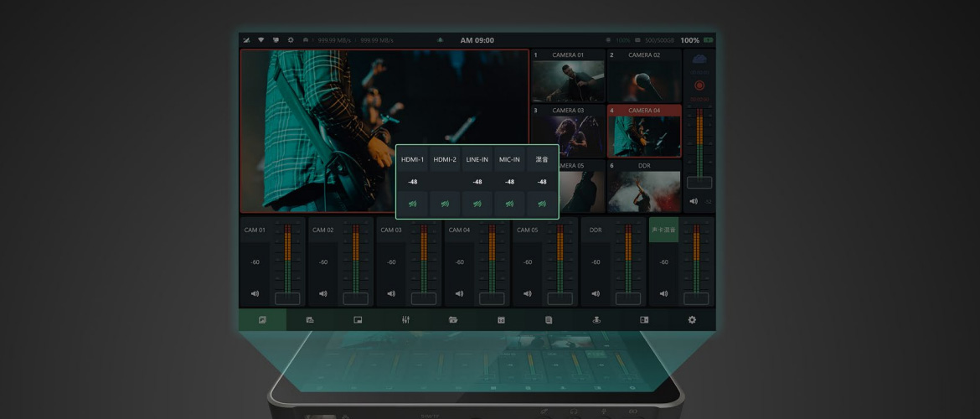
Task: Mute the 声卡混音 channel
Action: pyautogui.click(x=663, y=293)
